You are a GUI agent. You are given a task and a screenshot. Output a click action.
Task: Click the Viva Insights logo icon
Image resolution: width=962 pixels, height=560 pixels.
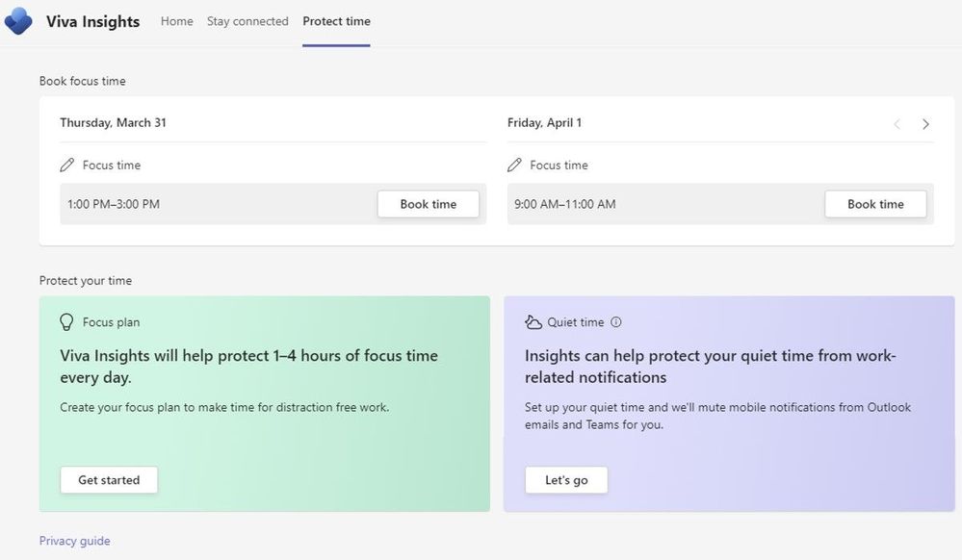click(x=18, y=21)
